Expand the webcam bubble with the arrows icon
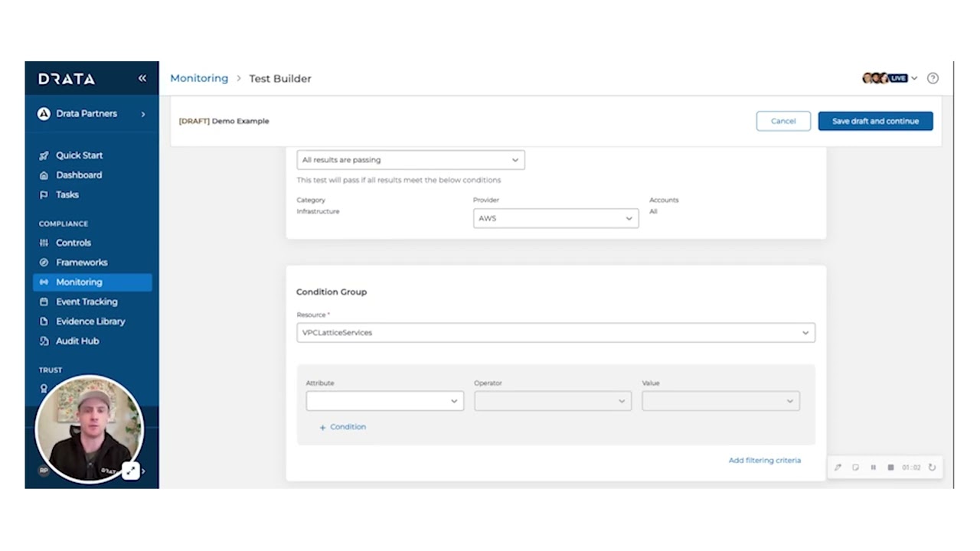The height and width of the screenshot is (551, 980). click(x=131, y=471)
